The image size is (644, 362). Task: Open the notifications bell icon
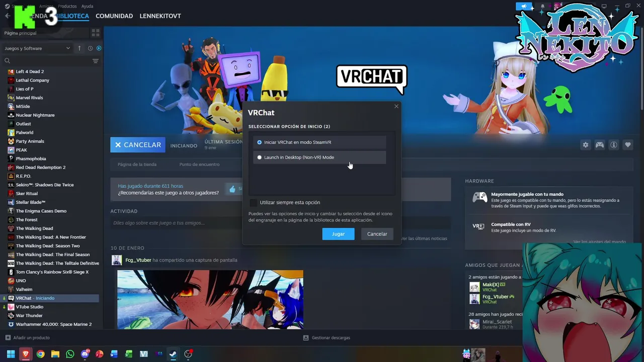[x=542, y=6]
